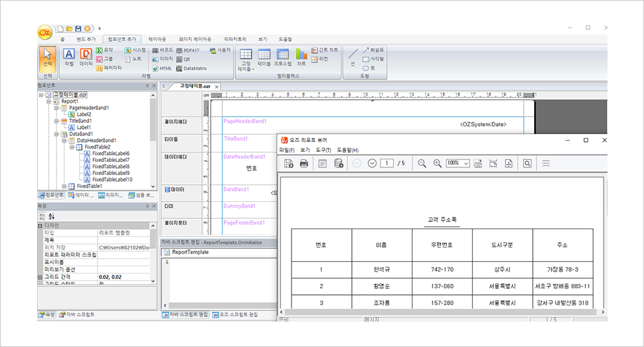Insert an 이미지 image component

coord(163,59)
